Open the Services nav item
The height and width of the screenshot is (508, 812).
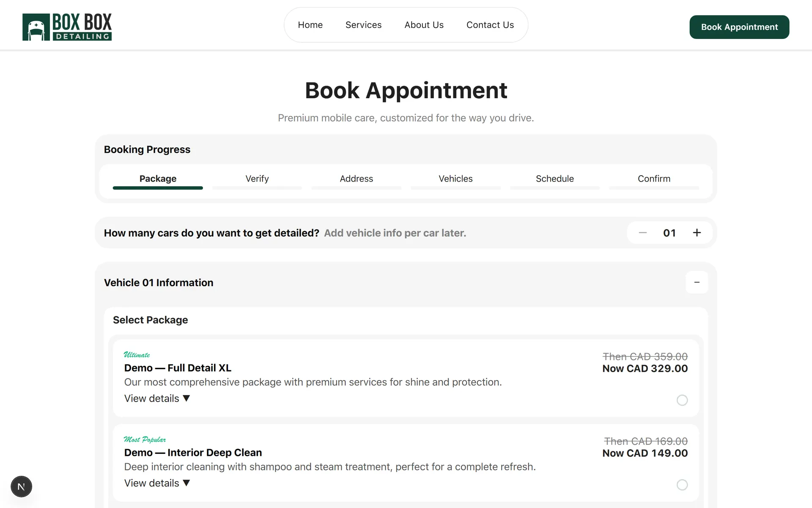(363, 25)
